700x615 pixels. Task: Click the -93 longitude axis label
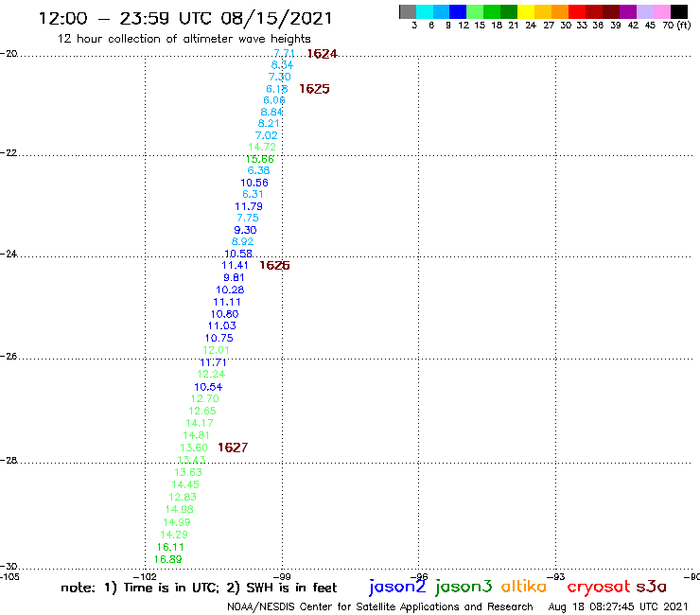[556, 577]
